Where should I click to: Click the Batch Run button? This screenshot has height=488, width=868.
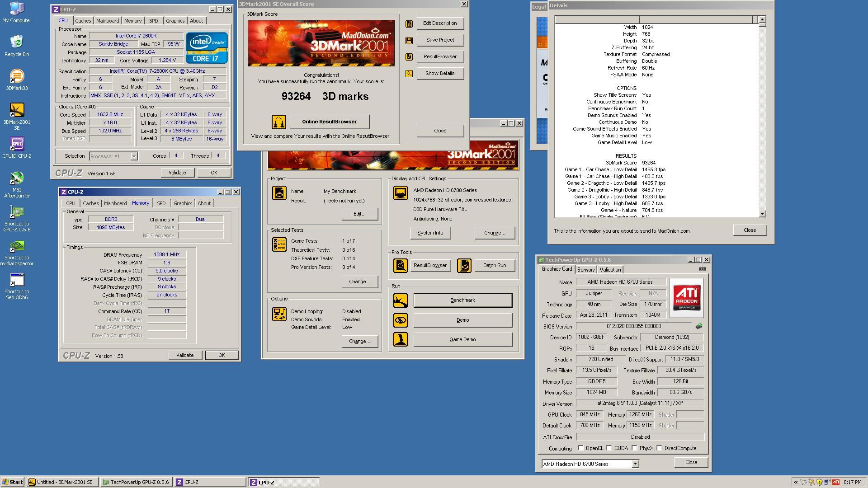495,266
